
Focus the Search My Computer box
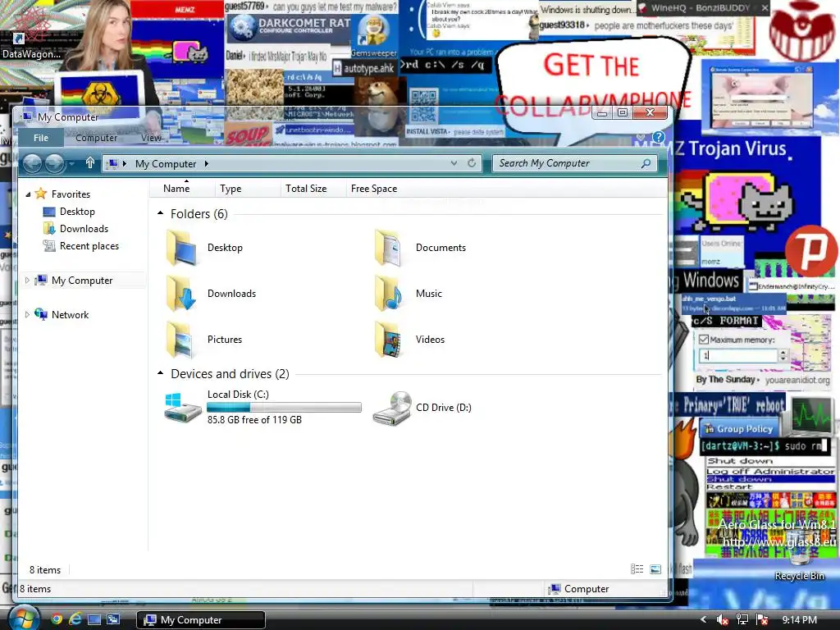click(568, 163)
